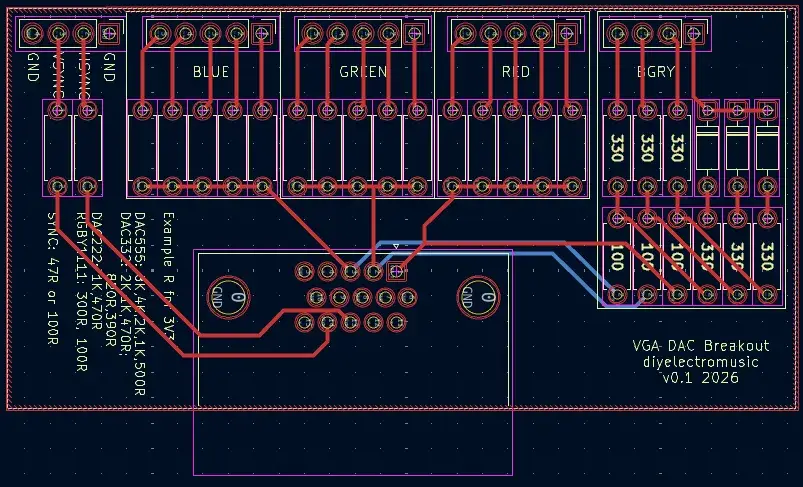Select the BGRY silkscreen label

click(x=656, y=72)
